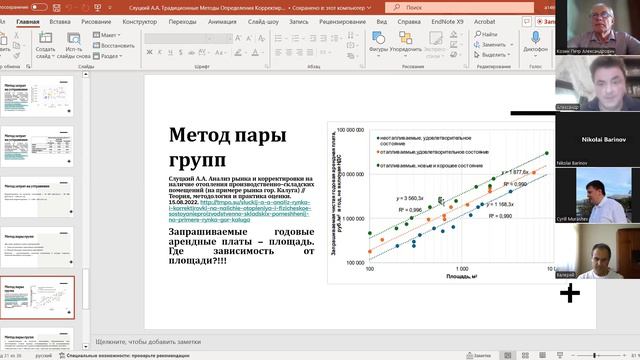This screenshot has width=640, height=360.
Task: Switch to Слайд-шоу tab
Action: (263, 22)
